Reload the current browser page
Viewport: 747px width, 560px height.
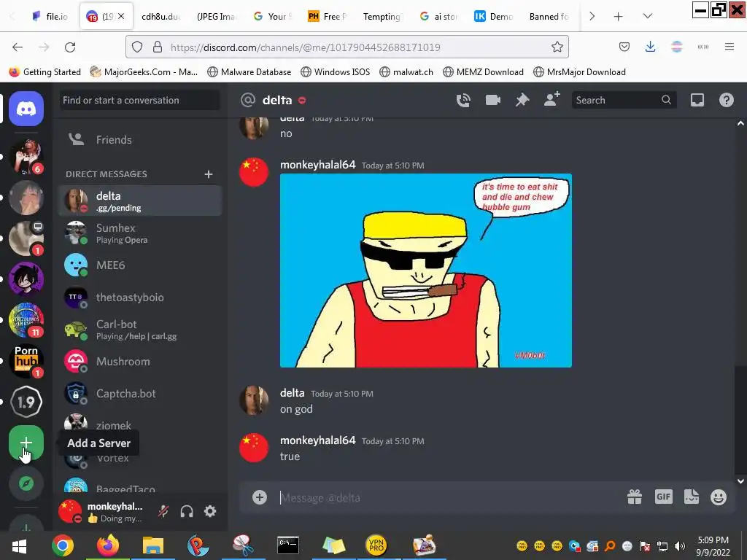tap(70, 47)
